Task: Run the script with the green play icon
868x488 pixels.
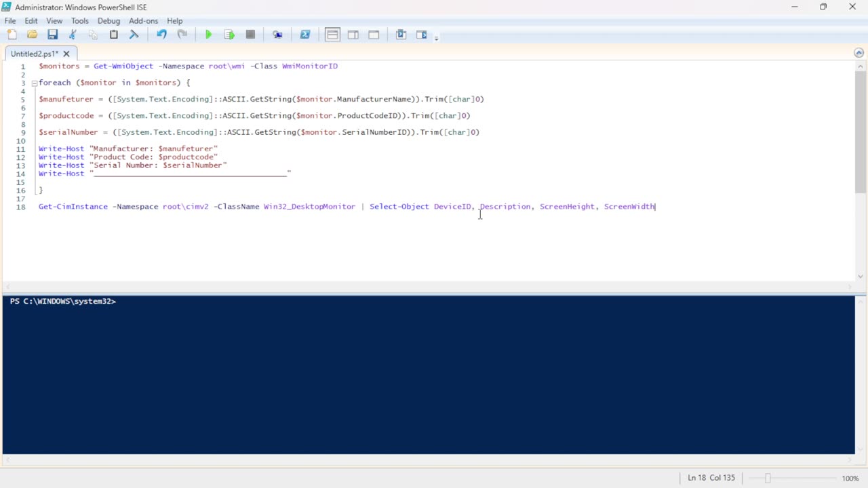Action: pos(208,35)
